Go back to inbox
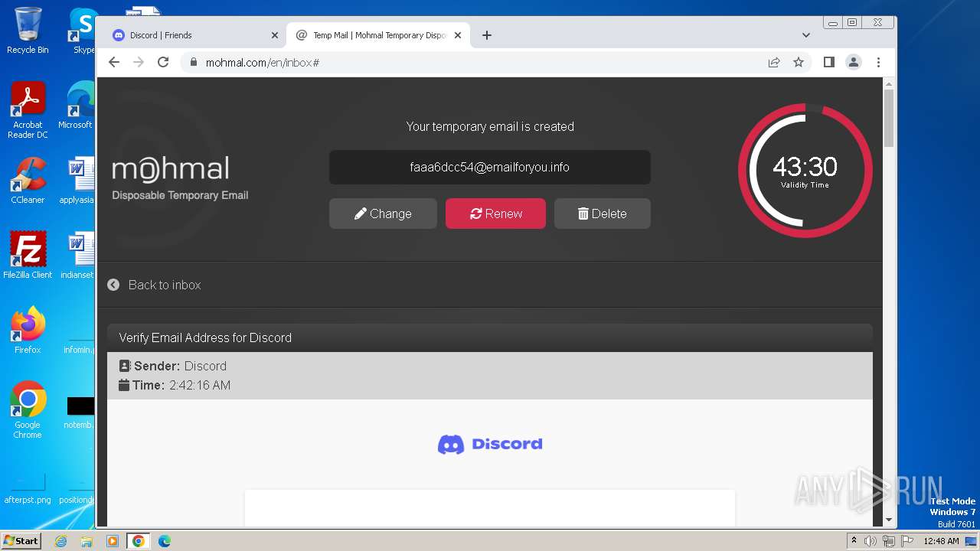Image resolution: width=980 pixels, height=551 pixels. tap(154, 285)
